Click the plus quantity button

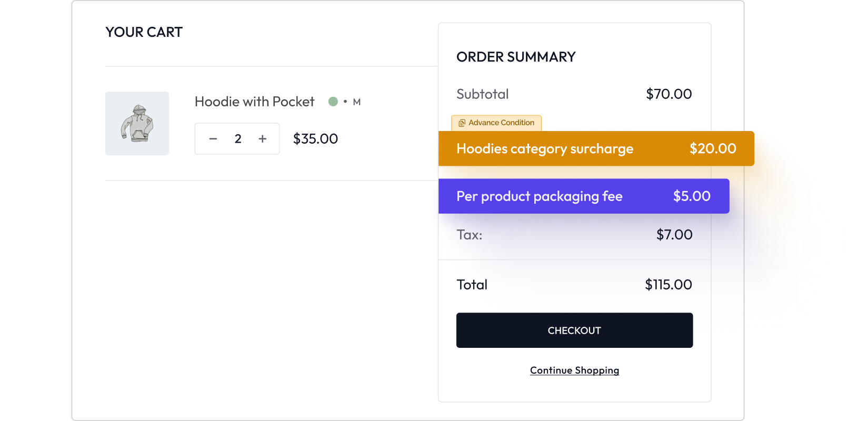point(263,139)
